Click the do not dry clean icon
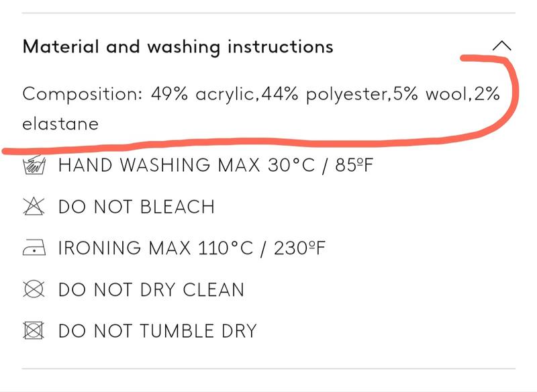This screenshot has height=392, width=537. pos(34,290)
